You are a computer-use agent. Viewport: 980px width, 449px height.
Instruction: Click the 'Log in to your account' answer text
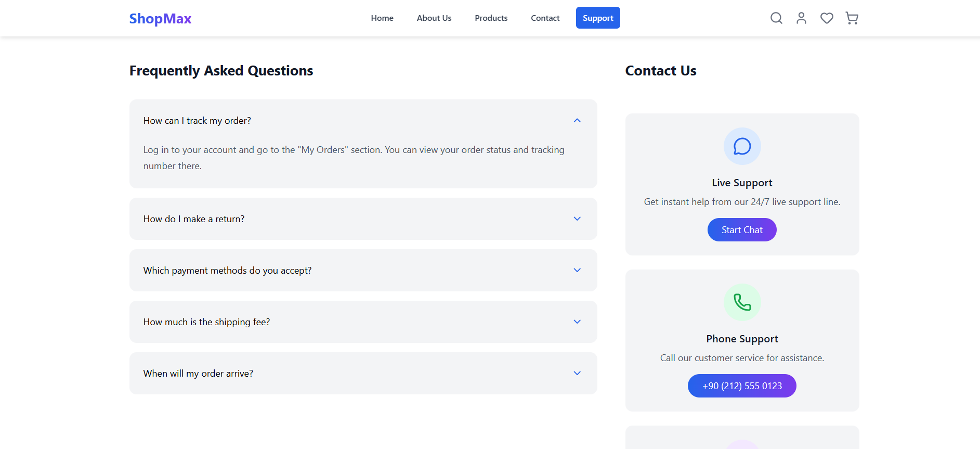coord(354,158)
